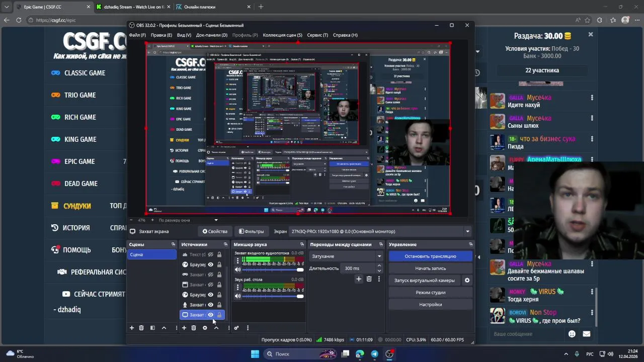This screenshot has width=644, height=362.
Task: Click Остановить трансляцию button
Action: coord(431,256)
